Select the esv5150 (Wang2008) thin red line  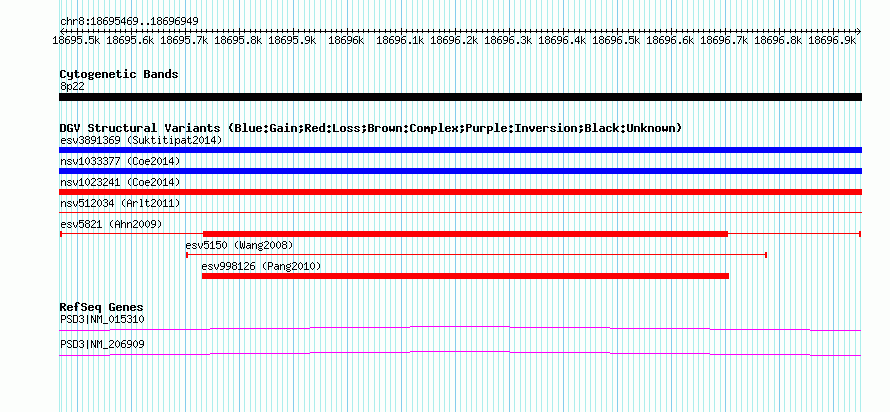click(x=477, y=255)
